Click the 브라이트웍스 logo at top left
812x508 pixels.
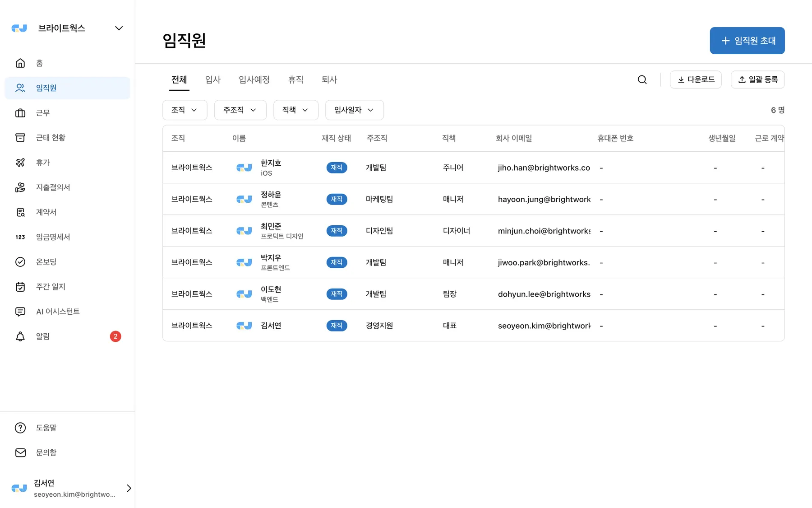(x=19, y=28)
